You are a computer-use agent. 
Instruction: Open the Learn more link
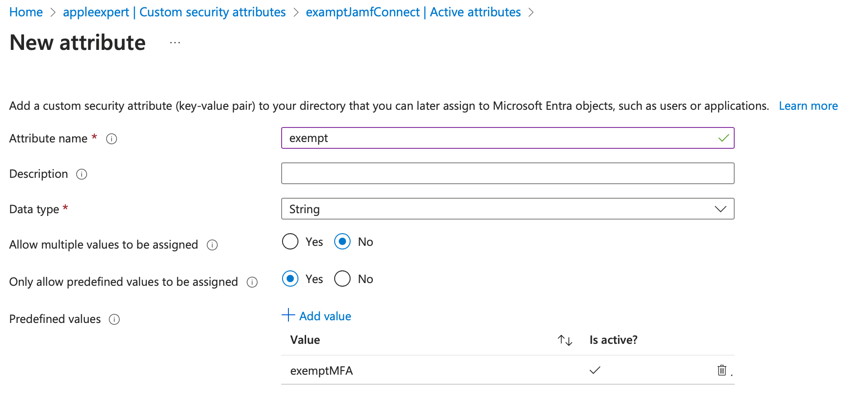[808, 106]
